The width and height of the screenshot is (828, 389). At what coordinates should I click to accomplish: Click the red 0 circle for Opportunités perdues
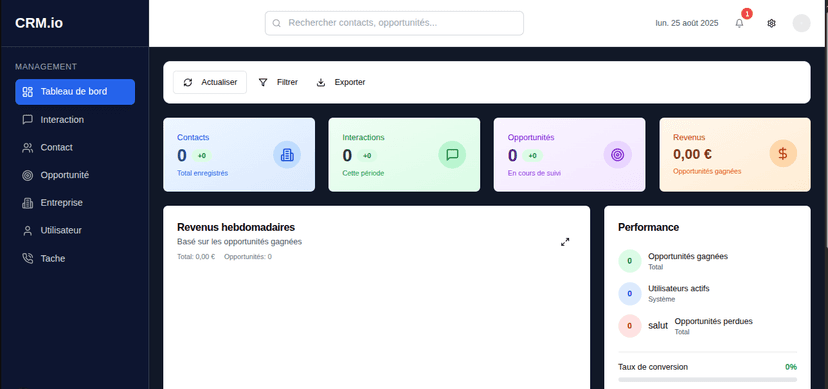pos(629,326)
